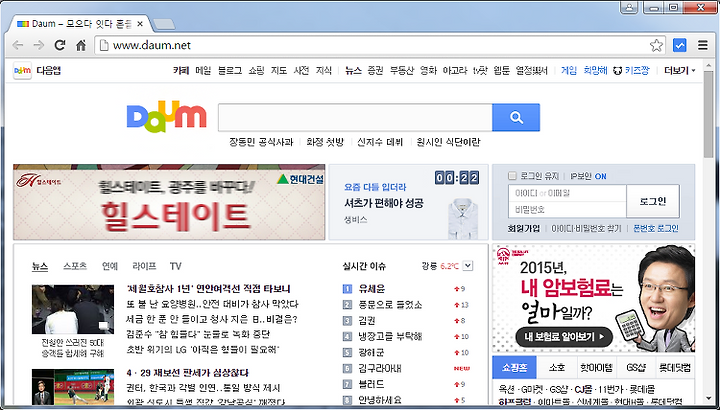Click 아이디·비밀번호 찾기 link
Image resolution: width=720 pixels, height=410 pixels.
click(586, 228)
